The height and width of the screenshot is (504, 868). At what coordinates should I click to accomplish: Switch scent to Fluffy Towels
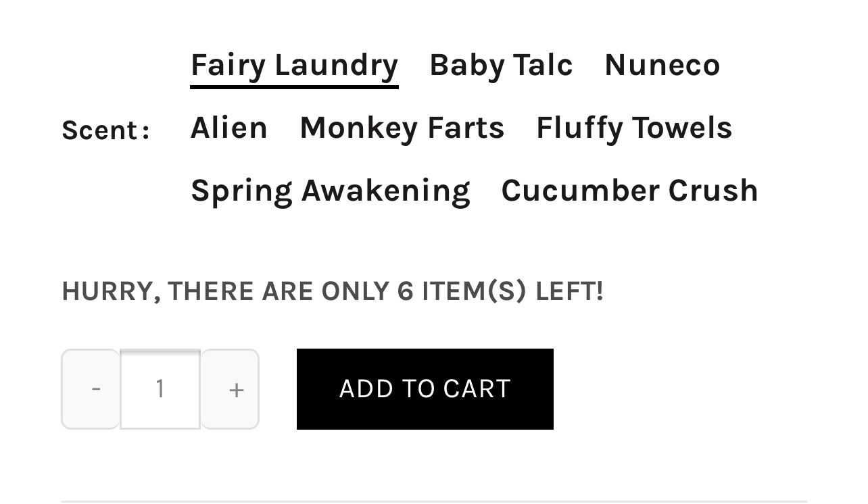click(633, 128)
